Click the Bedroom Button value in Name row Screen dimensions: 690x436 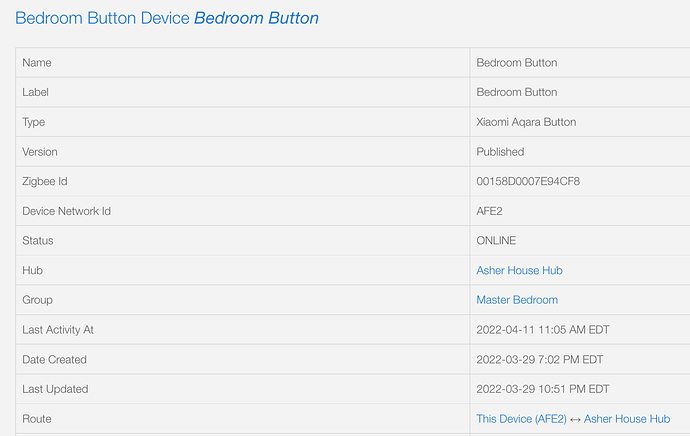[517, 62]
